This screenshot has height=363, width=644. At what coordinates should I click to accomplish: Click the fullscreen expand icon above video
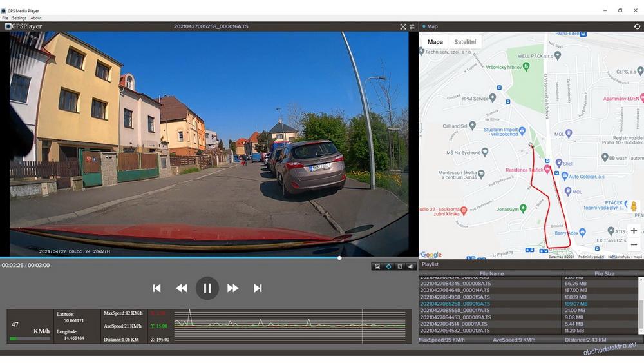(x=403, y=26)
